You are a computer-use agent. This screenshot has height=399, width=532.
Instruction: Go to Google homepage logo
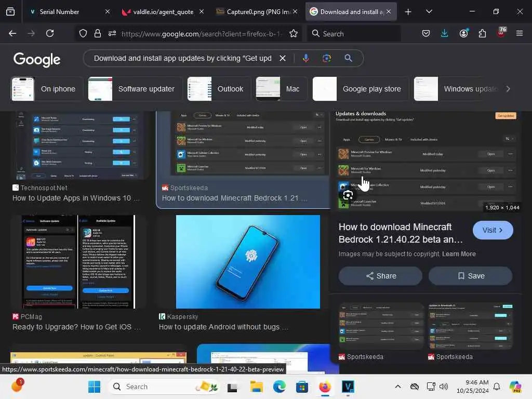click(x=37, y=59)
